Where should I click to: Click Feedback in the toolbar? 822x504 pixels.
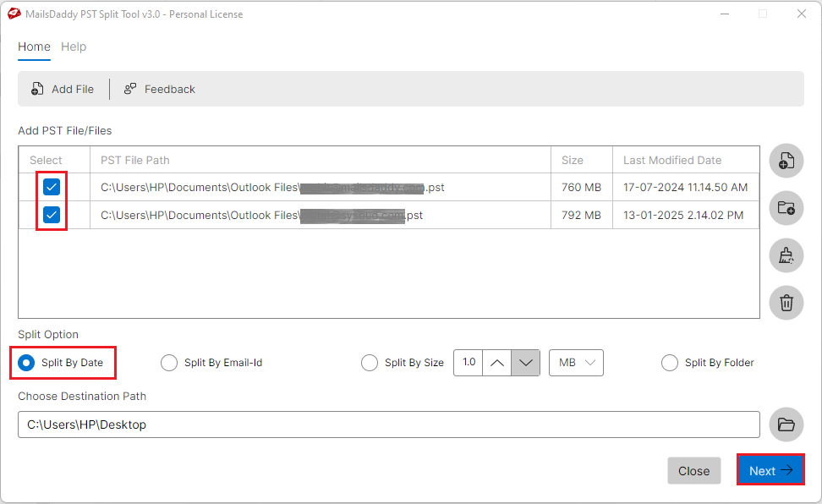click(159, 89)
